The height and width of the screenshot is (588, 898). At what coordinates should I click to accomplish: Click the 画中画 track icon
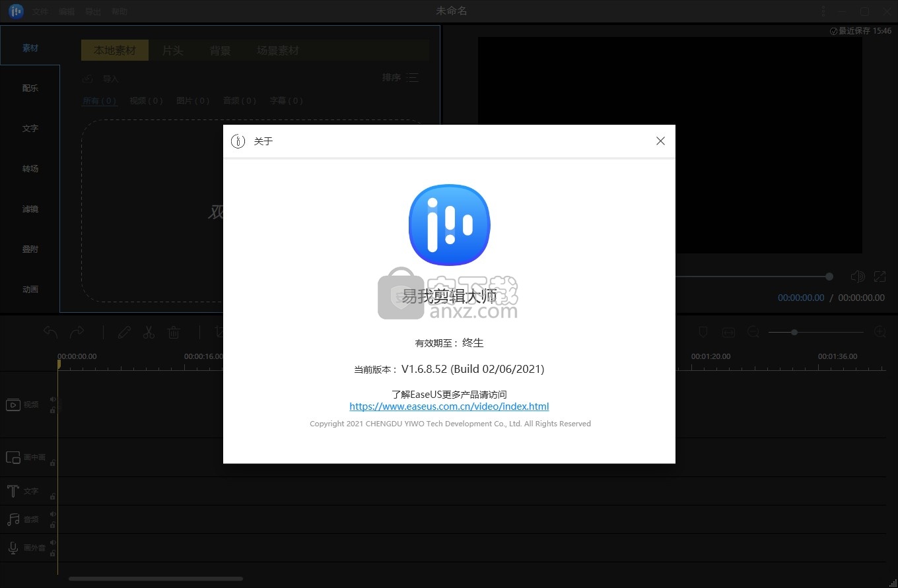coord(13,457)
